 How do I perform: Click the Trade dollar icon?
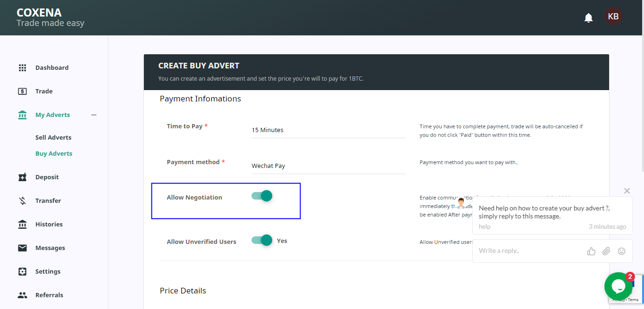22,92
